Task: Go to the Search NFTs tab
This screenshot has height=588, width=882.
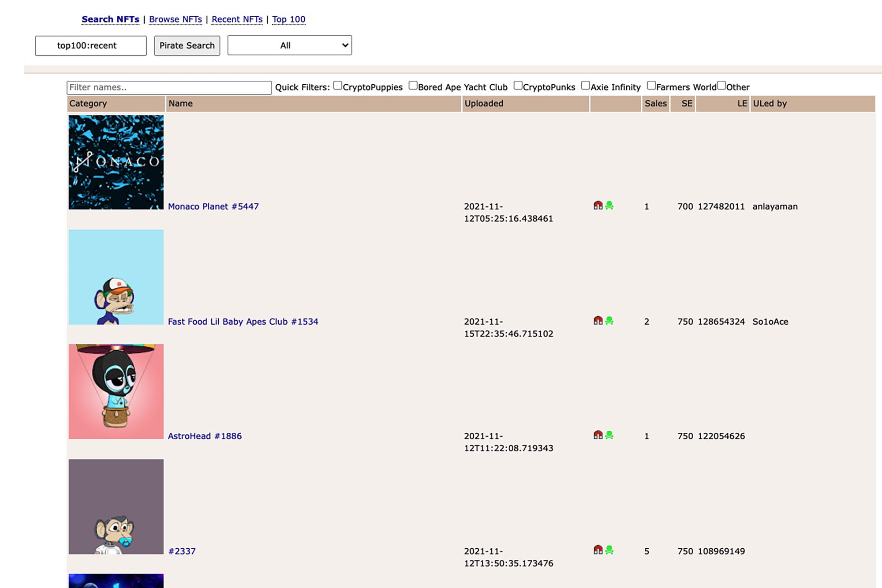Action: [x=110, y=19]
